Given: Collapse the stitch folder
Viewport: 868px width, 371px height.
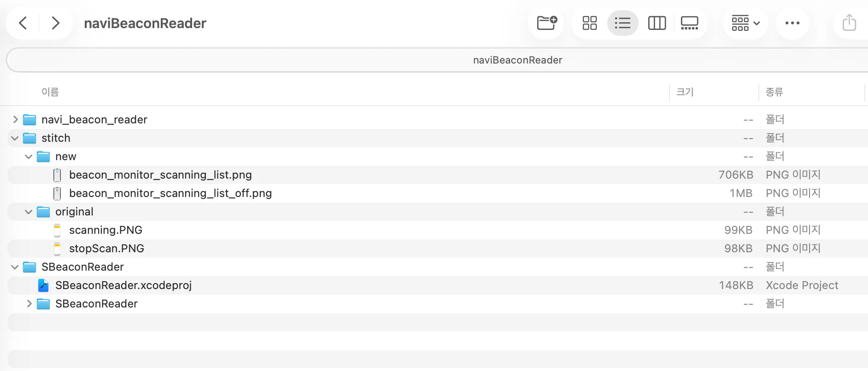Looking at the screenshot, I should (x=15, y=138).
